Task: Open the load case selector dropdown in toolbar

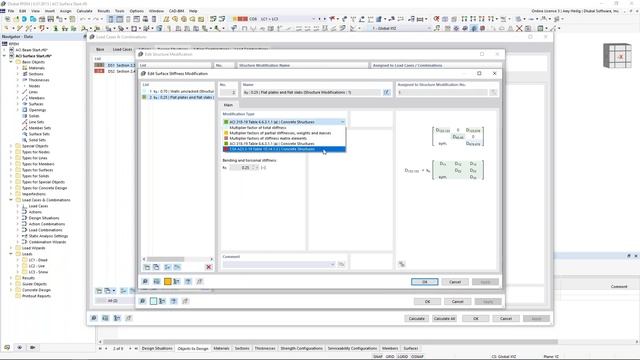Action: [x=313, y=19]
